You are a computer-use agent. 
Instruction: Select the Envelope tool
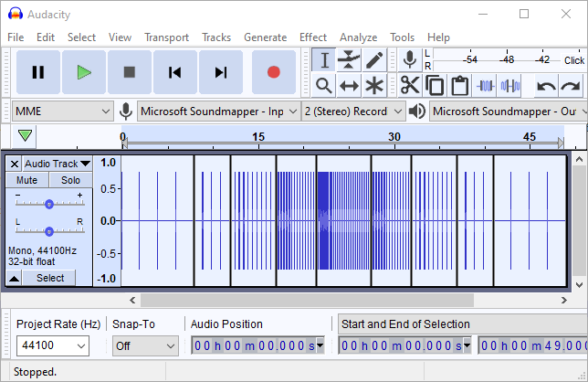pyautogui.click(x=349, y=60)
